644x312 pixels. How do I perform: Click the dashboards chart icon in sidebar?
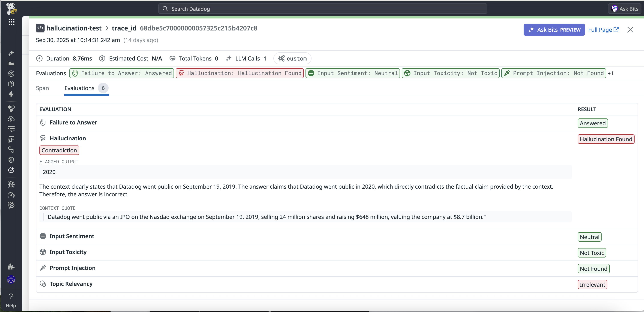pos(11,64)
